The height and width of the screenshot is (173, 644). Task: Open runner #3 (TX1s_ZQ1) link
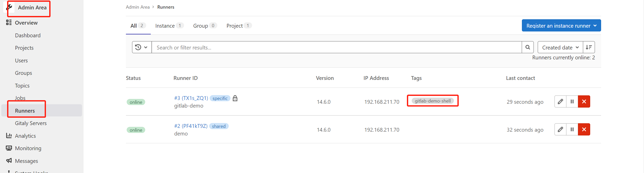coord(191,98)
